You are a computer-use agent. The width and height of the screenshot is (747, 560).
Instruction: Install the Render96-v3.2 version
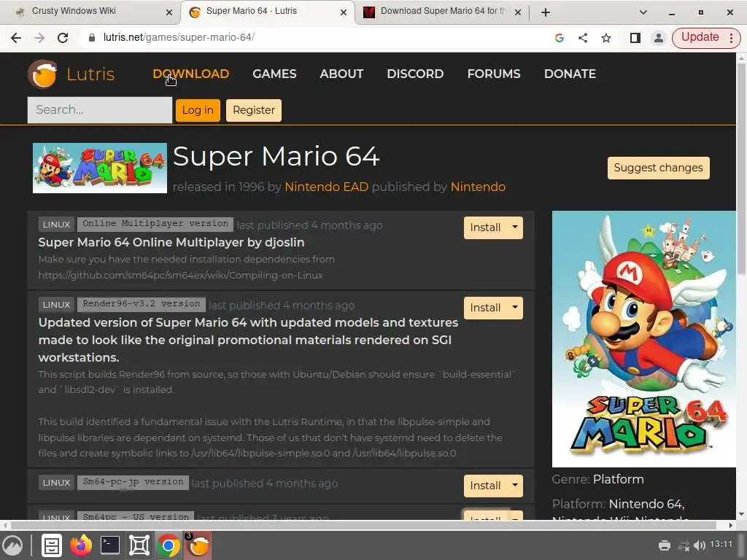pos(485,308)
